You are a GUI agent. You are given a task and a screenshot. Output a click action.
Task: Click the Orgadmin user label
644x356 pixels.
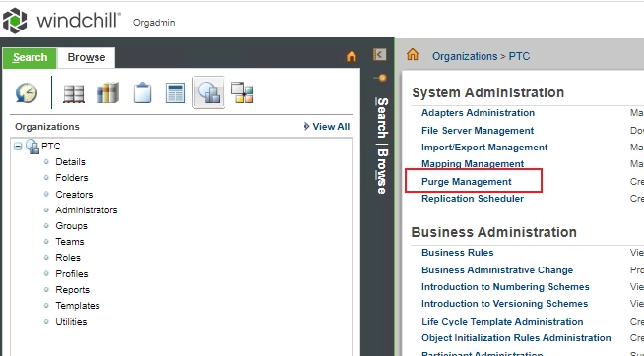point(154,23)
